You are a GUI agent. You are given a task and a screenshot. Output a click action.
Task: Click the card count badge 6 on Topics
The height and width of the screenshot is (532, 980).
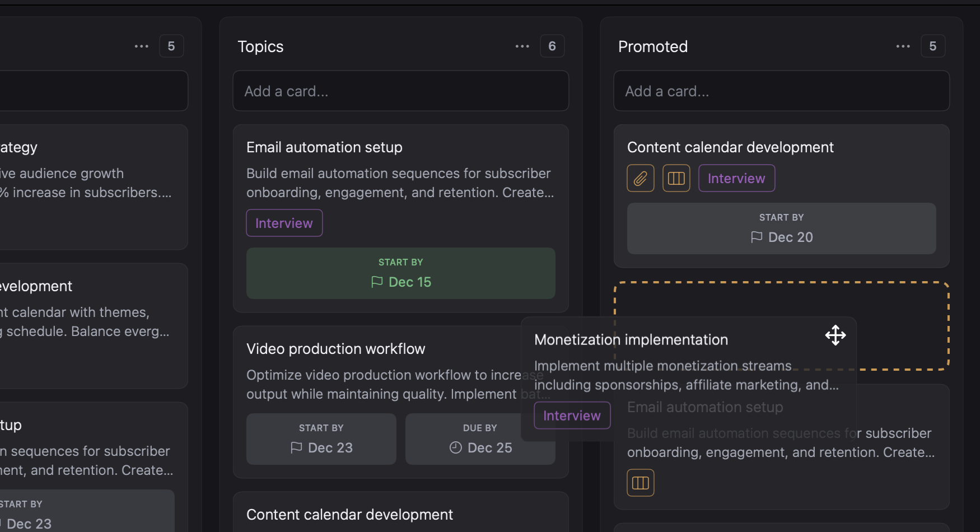click(x=552, y=46)
